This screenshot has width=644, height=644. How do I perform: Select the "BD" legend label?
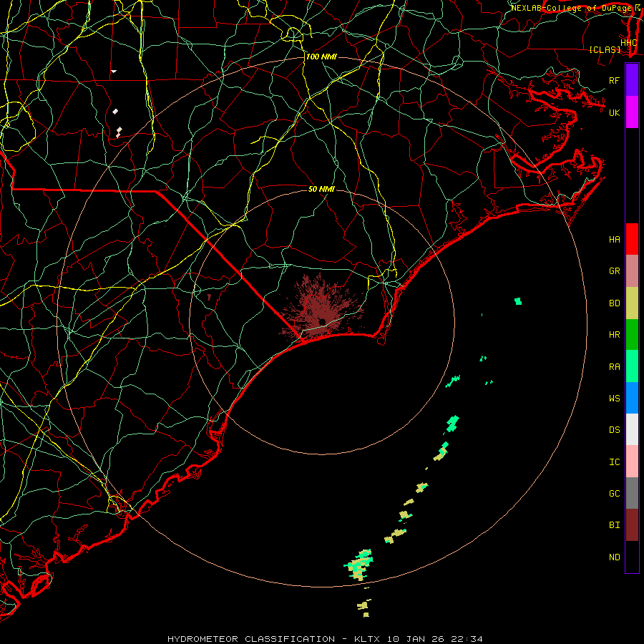click(x=614, y=303)
